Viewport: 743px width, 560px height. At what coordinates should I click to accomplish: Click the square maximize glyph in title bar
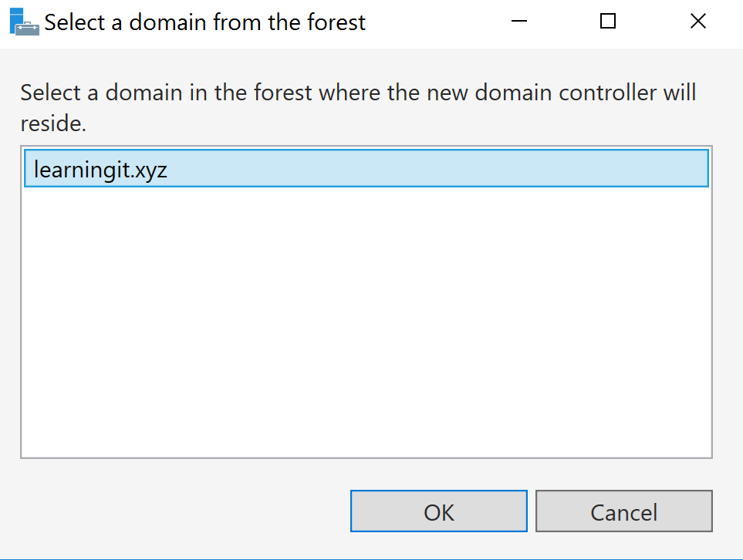coord(608,22)
